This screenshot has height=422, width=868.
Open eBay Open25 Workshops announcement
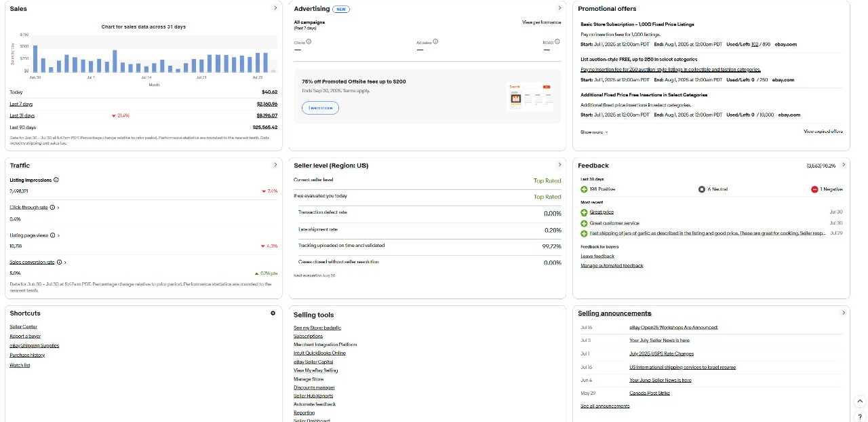tap(673, 327)
